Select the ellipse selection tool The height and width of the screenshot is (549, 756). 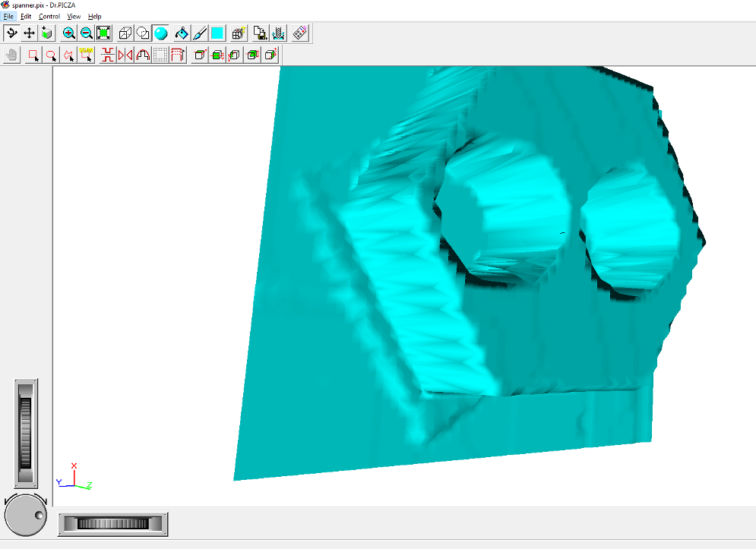(x=51, y=55)
